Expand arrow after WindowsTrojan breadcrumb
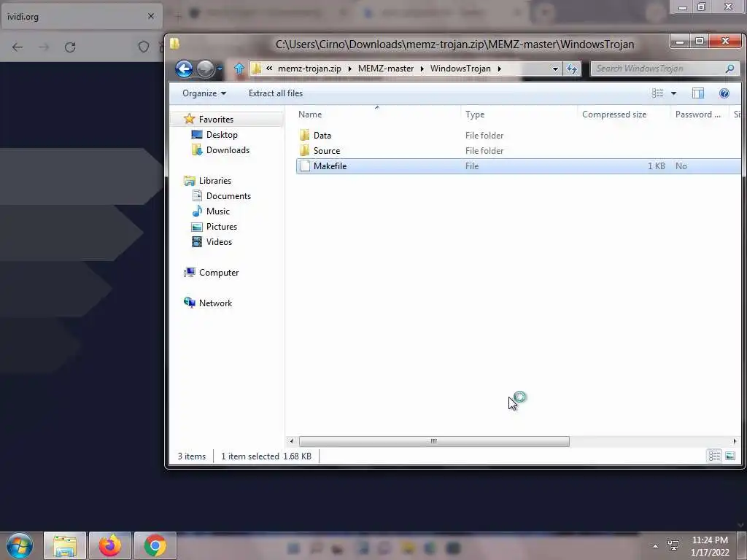This screenshot has height=560, width=747. pos(499,69)
